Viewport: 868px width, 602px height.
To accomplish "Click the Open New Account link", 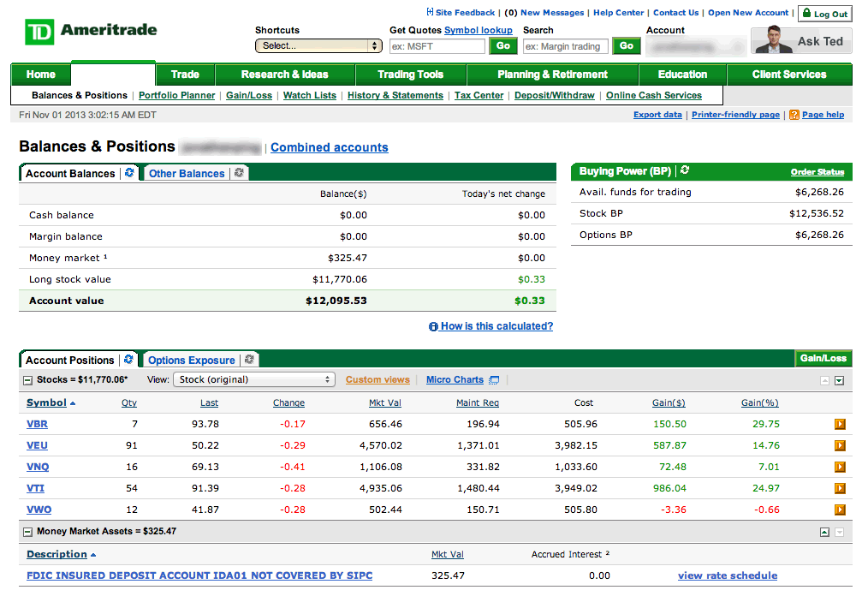I will pyautogui.click(x=748, y=12).
